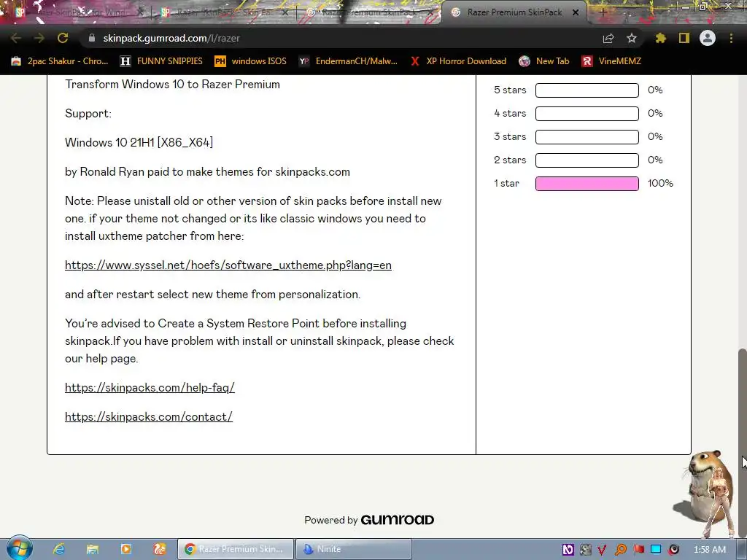
Task: Open 2pac Shakur bookmark
Action: (x=60, y=61)
